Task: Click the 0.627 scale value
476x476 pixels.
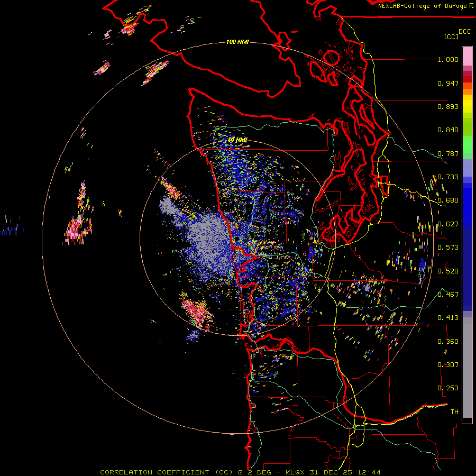Action: tap(448, 224)
